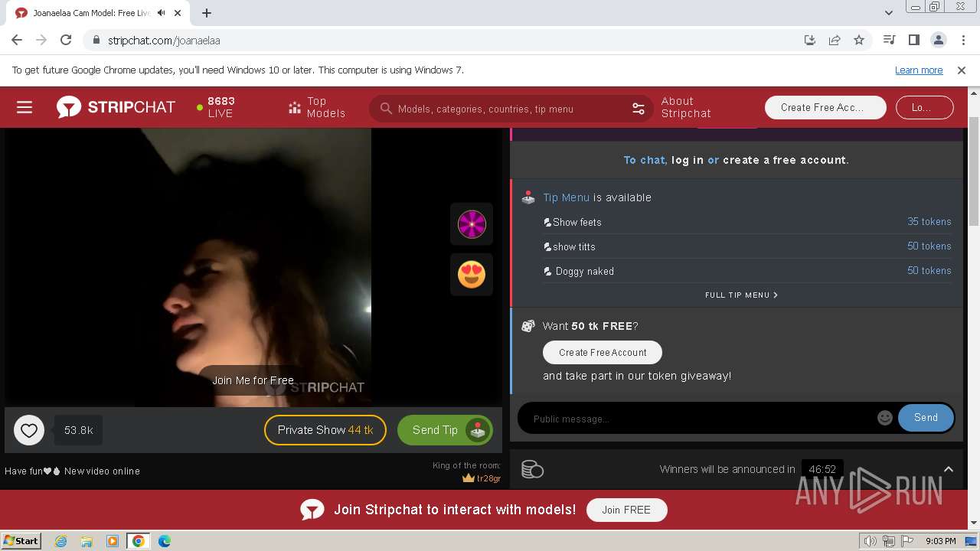Mute the tab audio icon
Viewport: 980px width, 551px height.
(162, 13)
